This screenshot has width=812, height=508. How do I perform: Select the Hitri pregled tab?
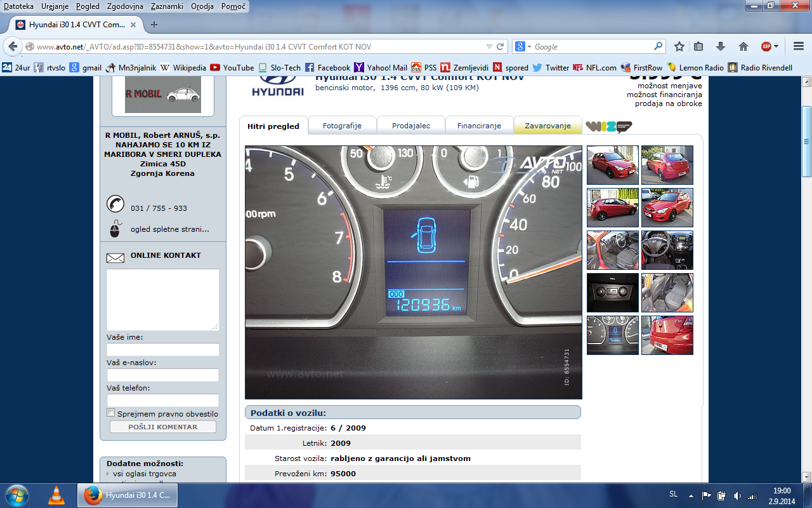273,126
